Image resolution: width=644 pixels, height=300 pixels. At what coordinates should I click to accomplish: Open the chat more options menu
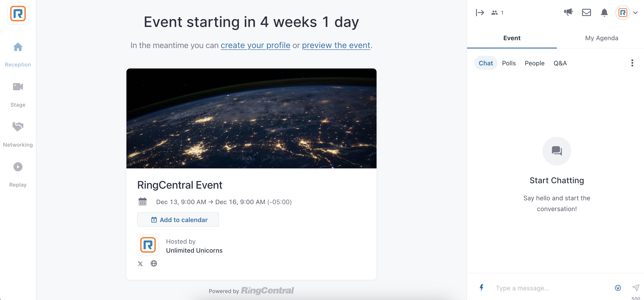click(632, 63)
